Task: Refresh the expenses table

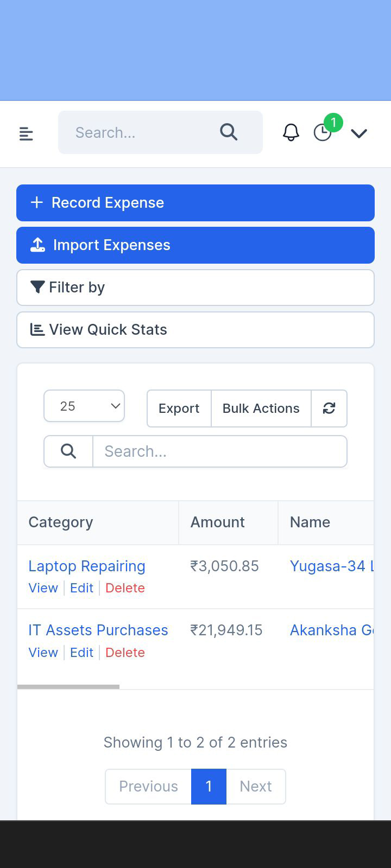Action: 329,409
